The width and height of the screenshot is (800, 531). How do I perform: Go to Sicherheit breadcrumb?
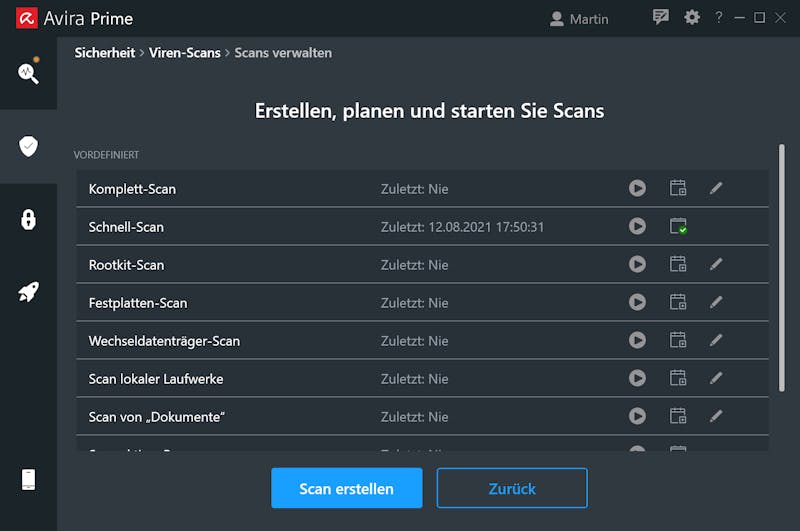pyautogui.click(x=105, y=53)
